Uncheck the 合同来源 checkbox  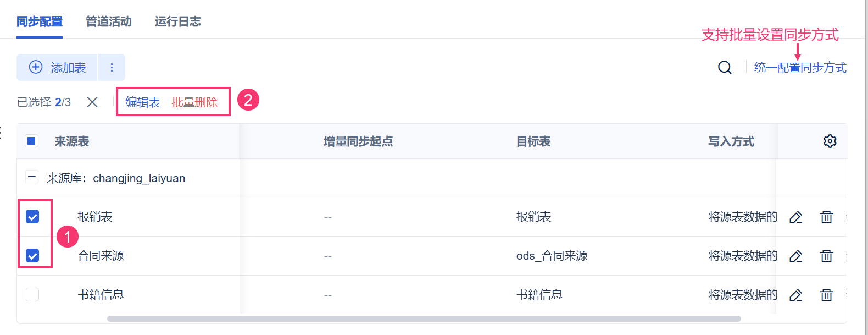click(x=32, y=256)
